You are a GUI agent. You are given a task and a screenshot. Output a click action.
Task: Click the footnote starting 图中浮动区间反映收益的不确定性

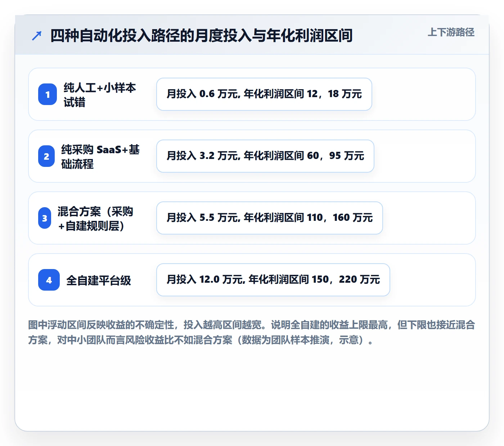[x=252, y=332]
